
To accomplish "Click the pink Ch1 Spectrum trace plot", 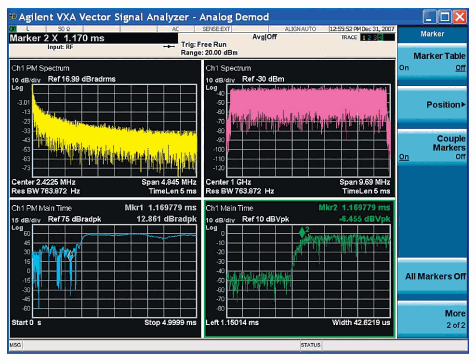I will click(x=308, y=130).
